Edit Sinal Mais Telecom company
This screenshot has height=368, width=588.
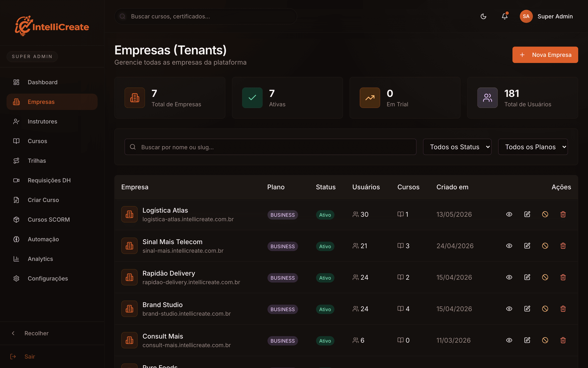coord(527,246)
